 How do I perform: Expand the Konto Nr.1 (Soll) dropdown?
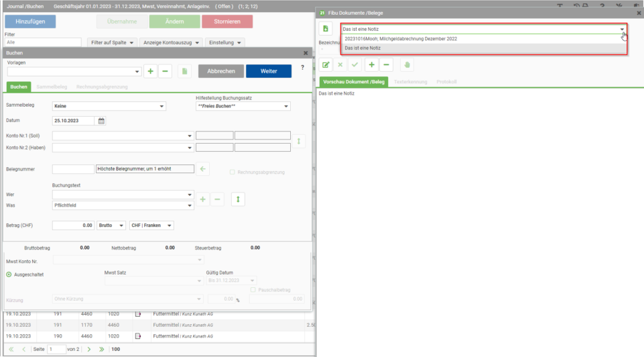click(190, 136)
